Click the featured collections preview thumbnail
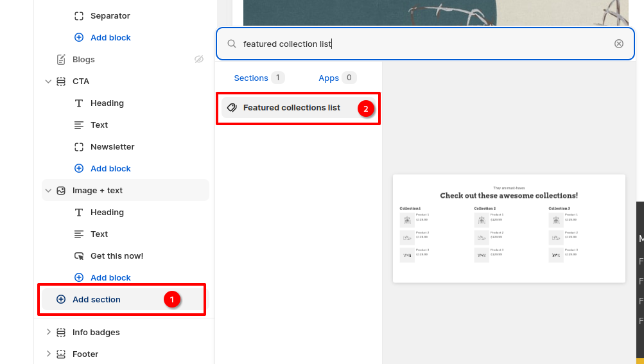Screen dimensions: 644x364 point(509,229)
